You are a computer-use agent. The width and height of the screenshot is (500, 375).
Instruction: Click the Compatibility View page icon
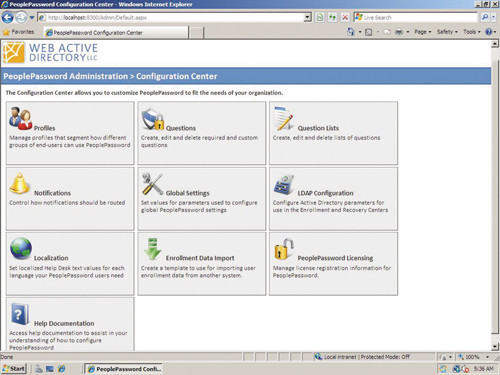click(320, 17)
